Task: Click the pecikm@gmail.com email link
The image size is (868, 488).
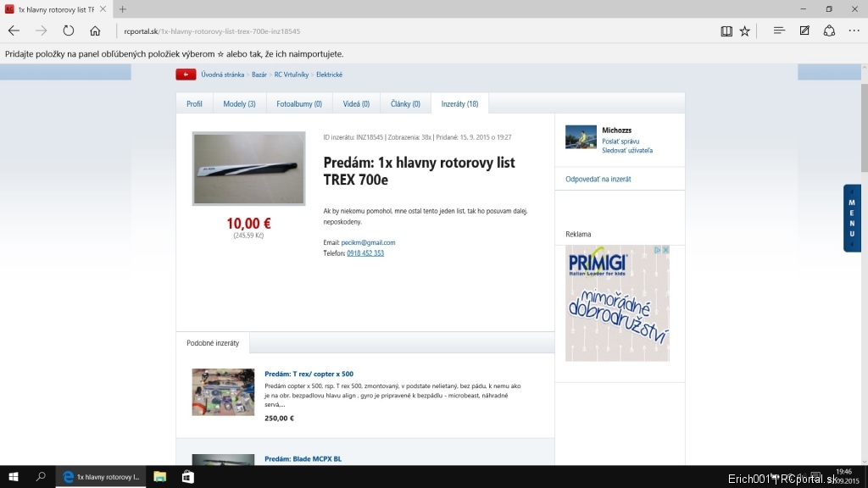Action: (368, 242)
